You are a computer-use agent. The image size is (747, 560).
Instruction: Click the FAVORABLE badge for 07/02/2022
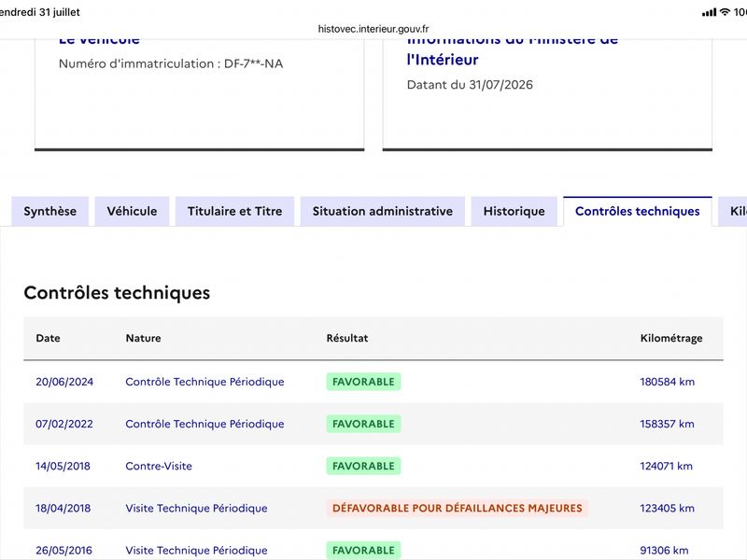coord(363,424)
